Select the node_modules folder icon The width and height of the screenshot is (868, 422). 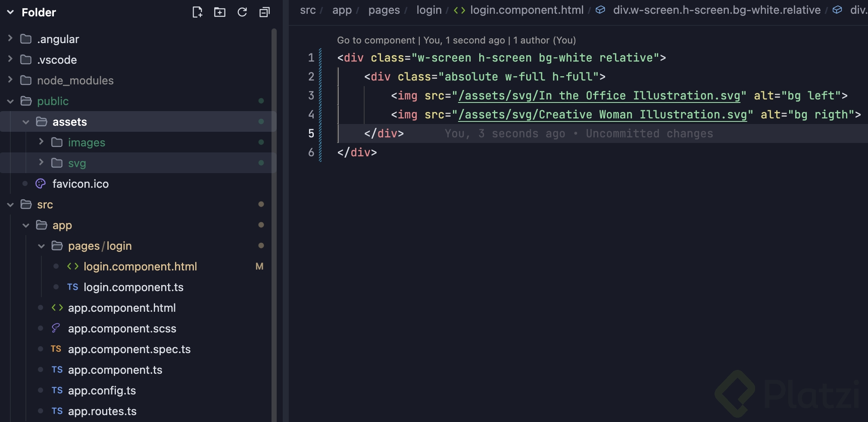(x=26, y=80)
